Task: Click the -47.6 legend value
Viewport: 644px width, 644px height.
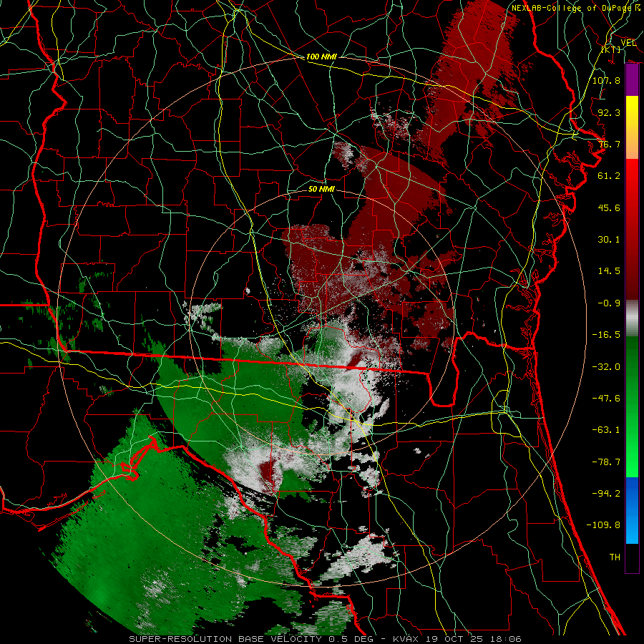Action: point(606,399)
